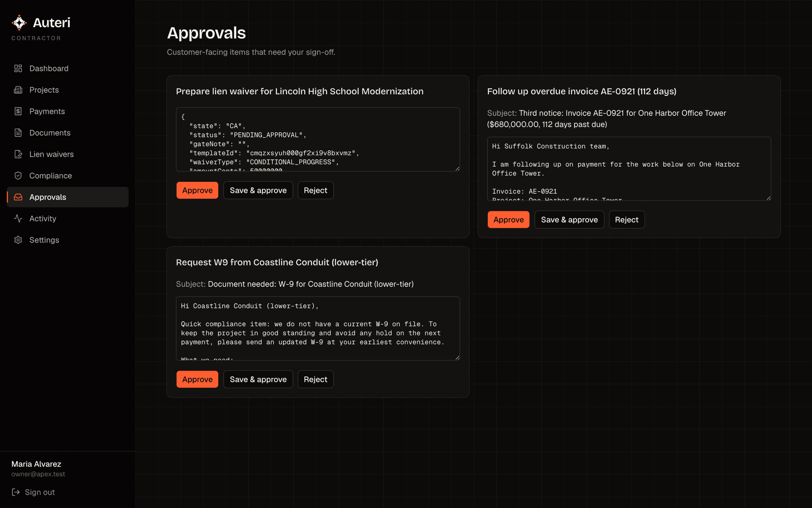
Task: Reject the Lincoln High School lien waiver
Action: (x=315, y=190)
